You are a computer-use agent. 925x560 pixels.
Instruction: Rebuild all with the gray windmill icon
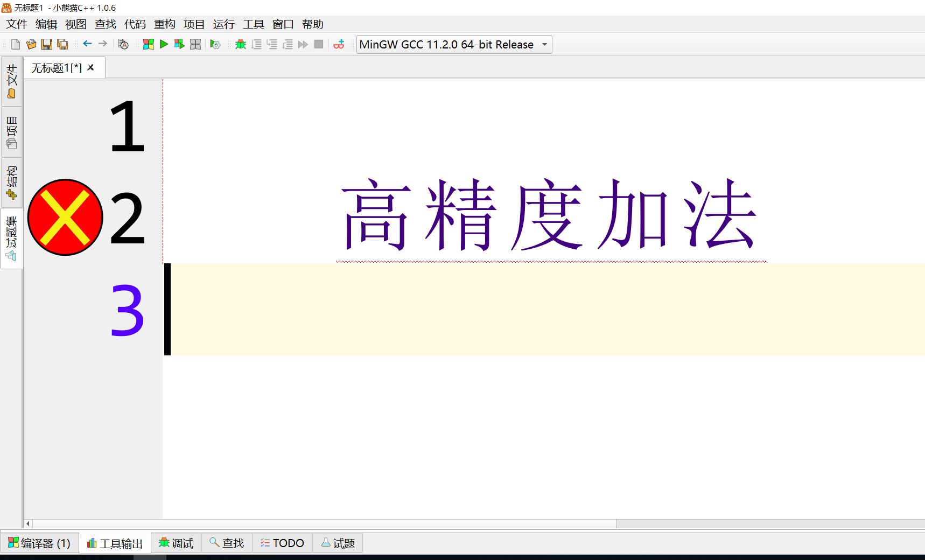point(195,44)
